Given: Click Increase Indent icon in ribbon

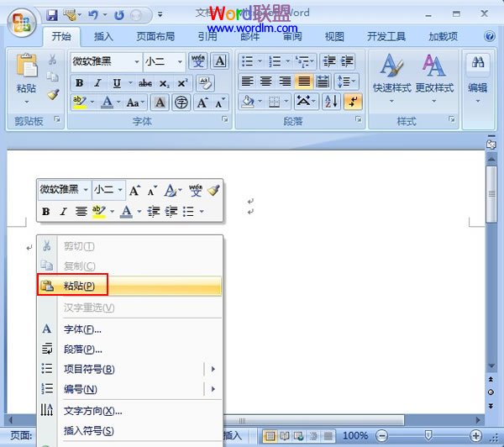Looking at the screenshot, I should (347, 60).
